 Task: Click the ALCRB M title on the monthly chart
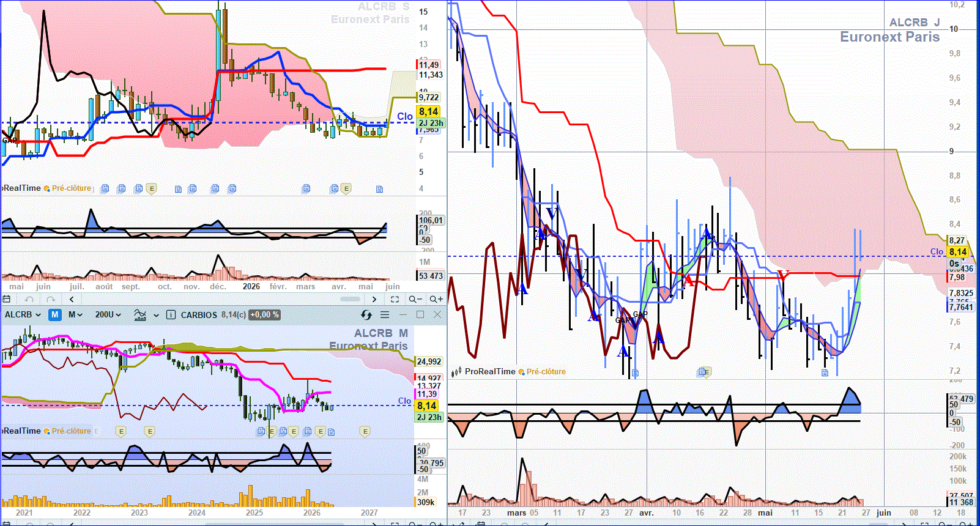(x=381, y=333)
